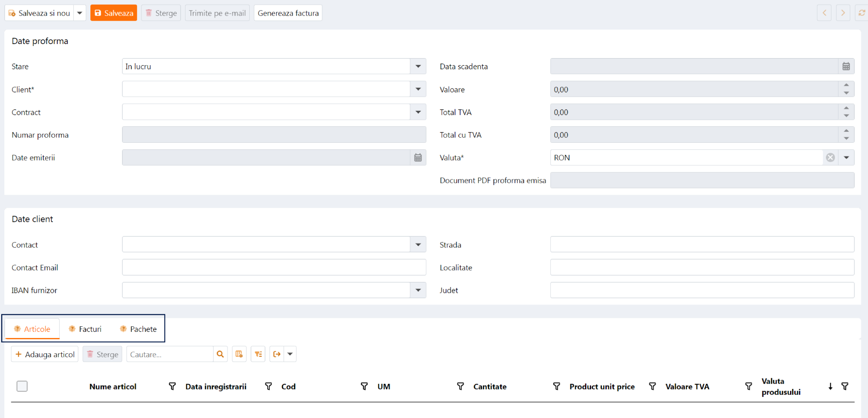Open the Date emiterii calendar picker
Screen dimensions: 868x418
point(418,158)
